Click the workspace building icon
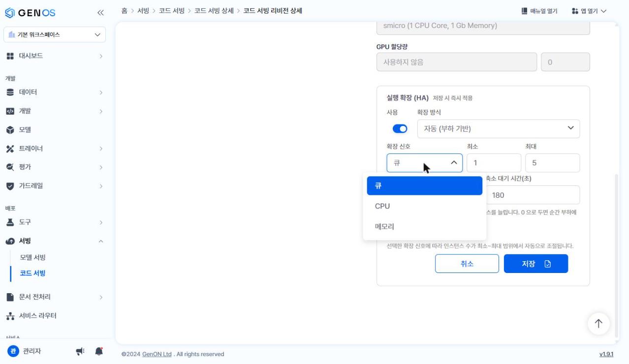Viewport: 629px width, 364px height. coord(12,34)
